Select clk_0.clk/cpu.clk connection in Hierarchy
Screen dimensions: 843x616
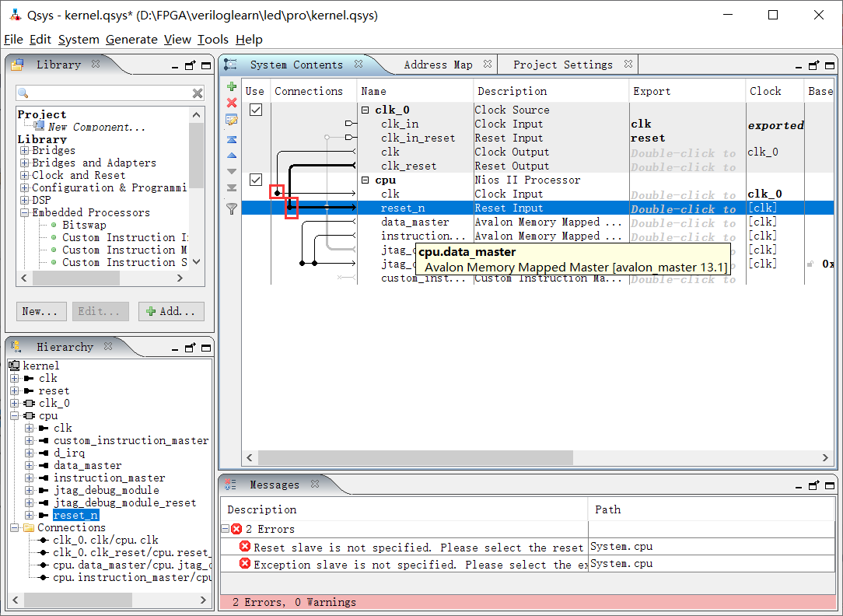(x=106, y=541)
